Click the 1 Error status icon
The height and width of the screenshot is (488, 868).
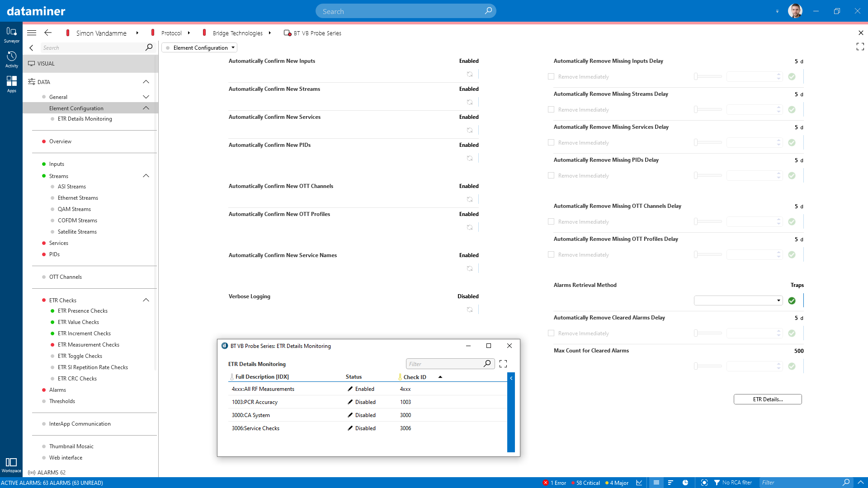546,483
